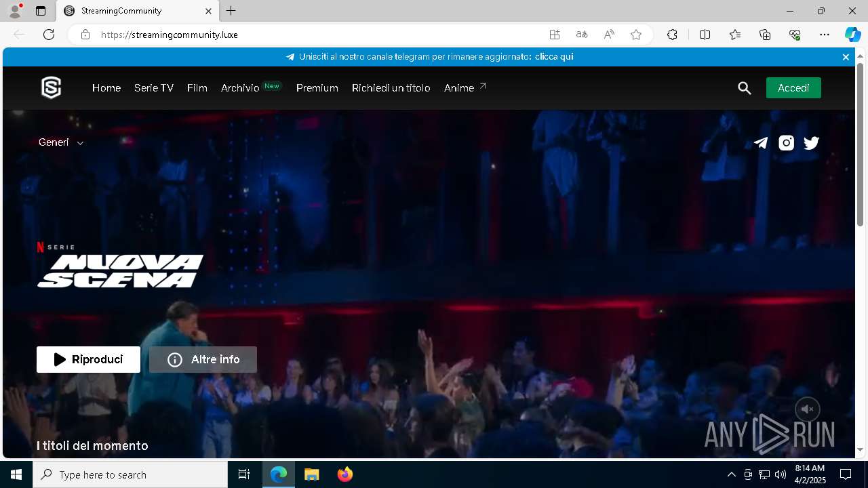Click the 'I titoli del momento' heading
This screenshot has width=868, height=488.
(x=92, y=446)
